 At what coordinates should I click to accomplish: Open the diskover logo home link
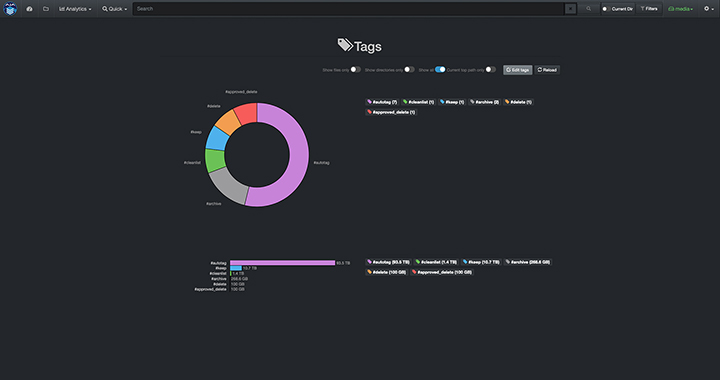click(x=10, y=9)
